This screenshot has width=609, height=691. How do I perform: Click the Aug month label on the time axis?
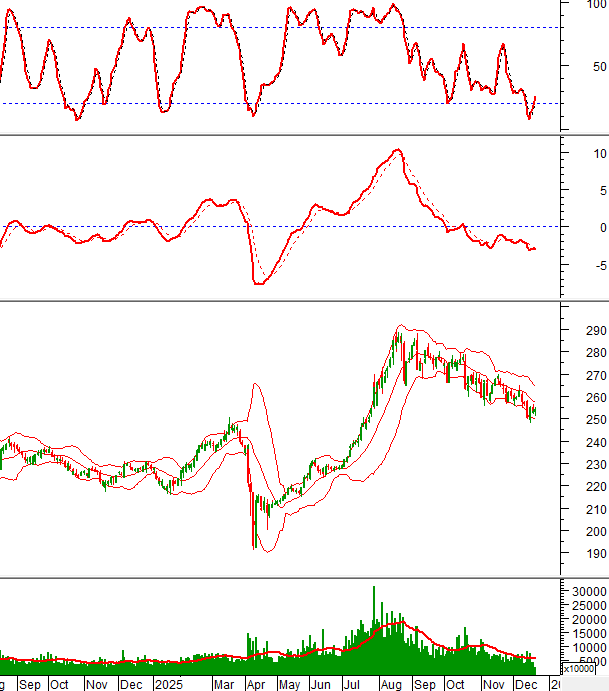(391, 684)
